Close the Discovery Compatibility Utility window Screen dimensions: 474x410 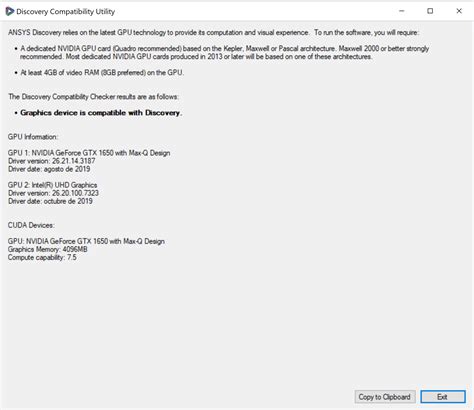(x=459, y=11)
